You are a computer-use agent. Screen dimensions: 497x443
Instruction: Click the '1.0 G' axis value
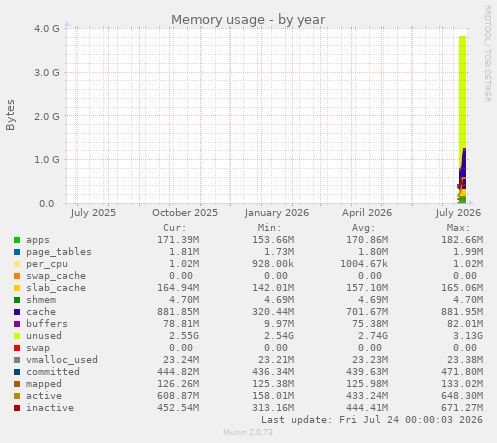point(47,160)
